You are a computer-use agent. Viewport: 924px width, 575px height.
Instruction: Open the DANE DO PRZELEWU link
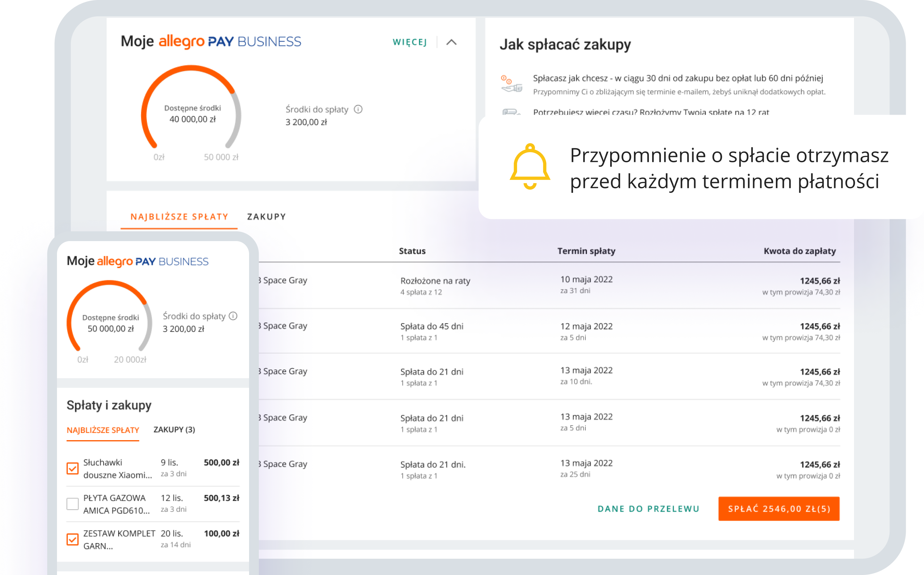649,509
